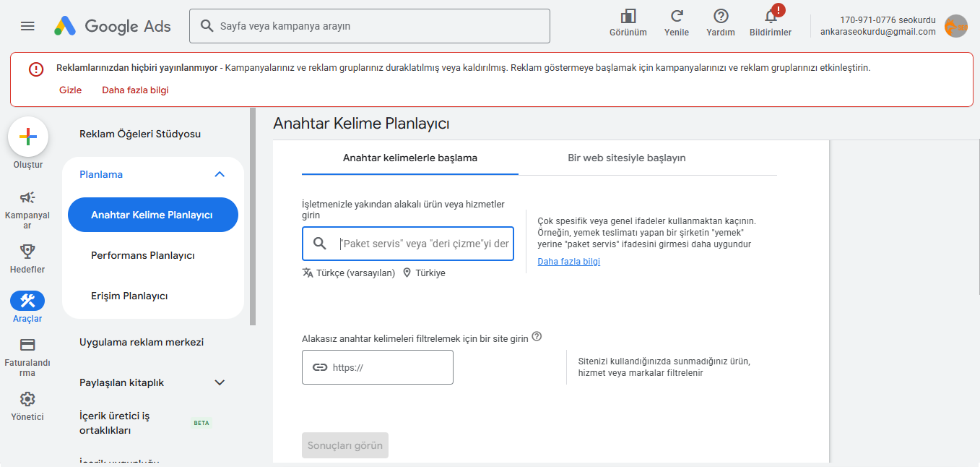Screen dimensions: 980x467
Task: Select the Araçlar (Tools) wrench icon
Action: [x=27, y=300]
